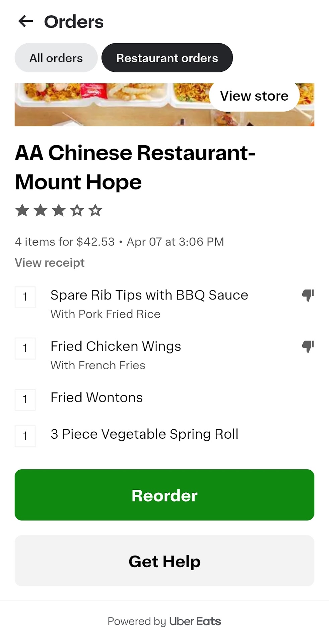Rate the restaurant four stars
The width and height of the screenshot is (329, 644).
[x=77, y=211]
